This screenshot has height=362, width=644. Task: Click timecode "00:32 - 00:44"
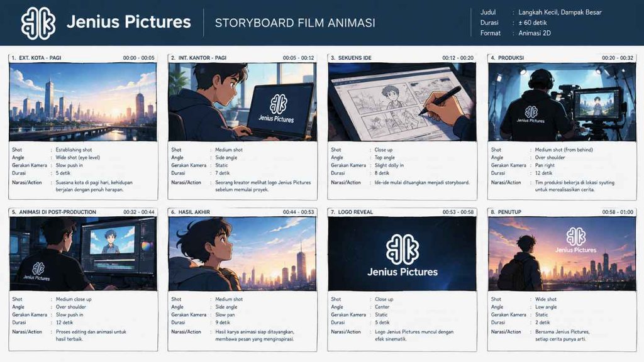pos(139,212)
